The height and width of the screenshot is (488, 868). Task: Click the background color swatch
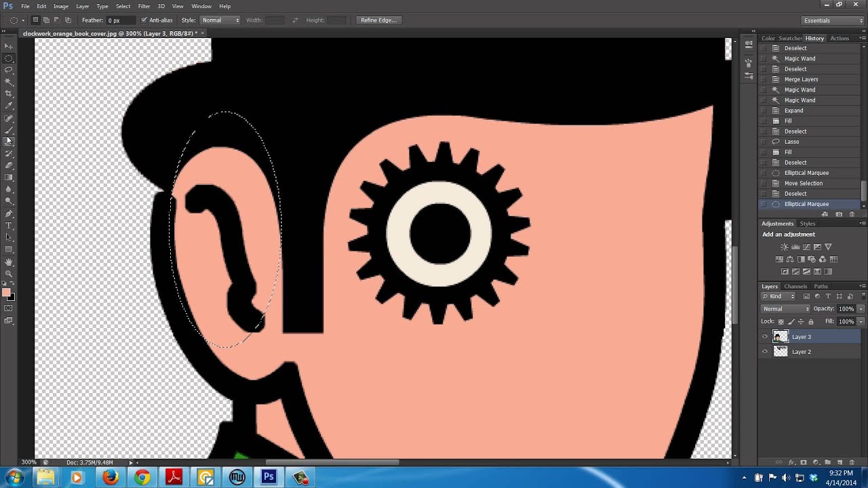pos(12,297)
